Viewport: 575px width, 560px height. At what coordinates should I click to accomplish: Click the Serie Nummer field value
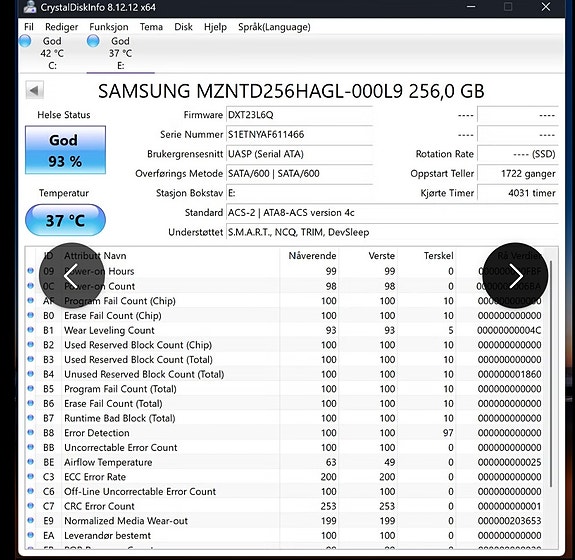[299, 135]
